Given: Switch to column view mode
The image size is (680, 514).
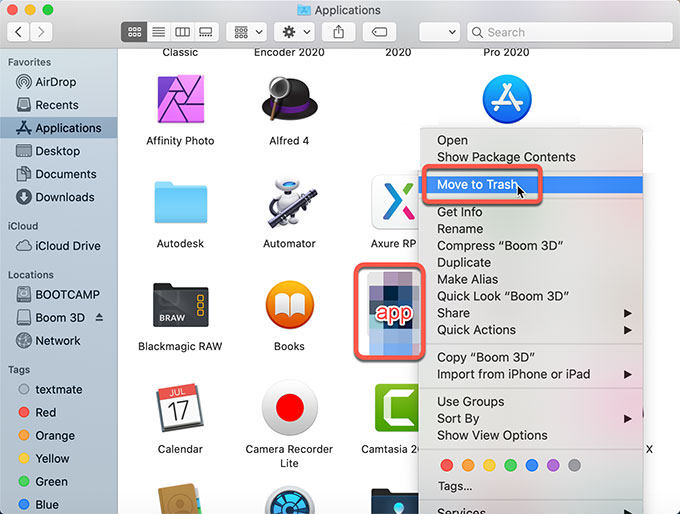Looking at the screenshot, I should pyautogui.click(x=182, y=32).
